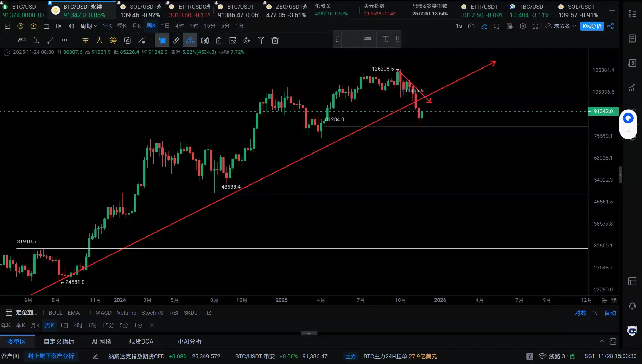Select the ruler measurement tool

pos(176,40)
